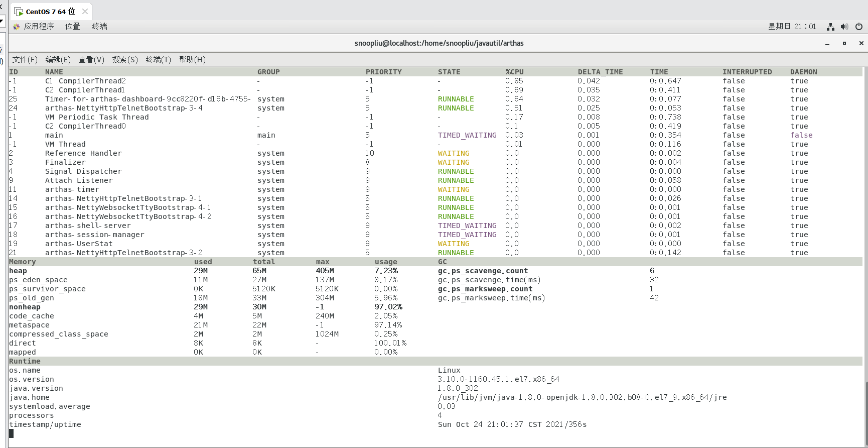Image resolution: width=868 pixels, height=448 pixels.
Task: Open the 帮助(H) help menu
Action: tap(192, 60)
